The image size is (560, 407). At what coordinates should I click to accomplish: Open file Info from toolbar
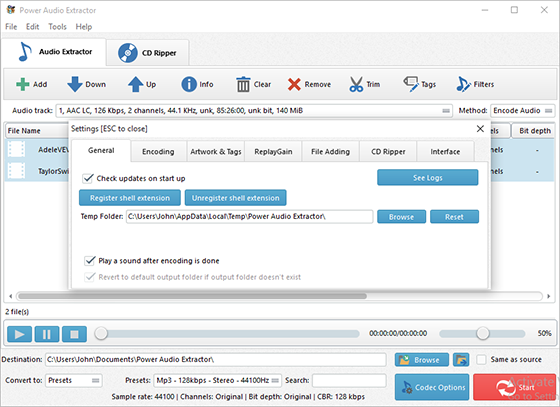pyautogui.click(x=189, y=85)
